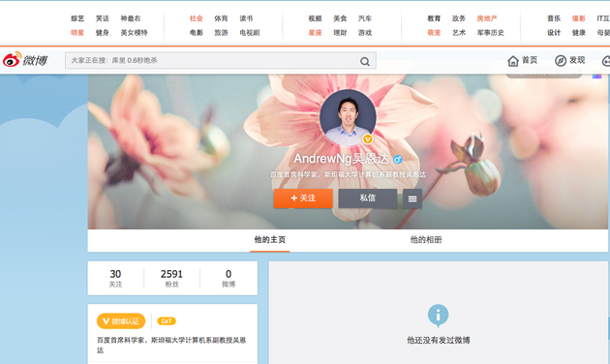Open the 神最右 category
This screenshot has width=610, height=364.
[131, 18]
